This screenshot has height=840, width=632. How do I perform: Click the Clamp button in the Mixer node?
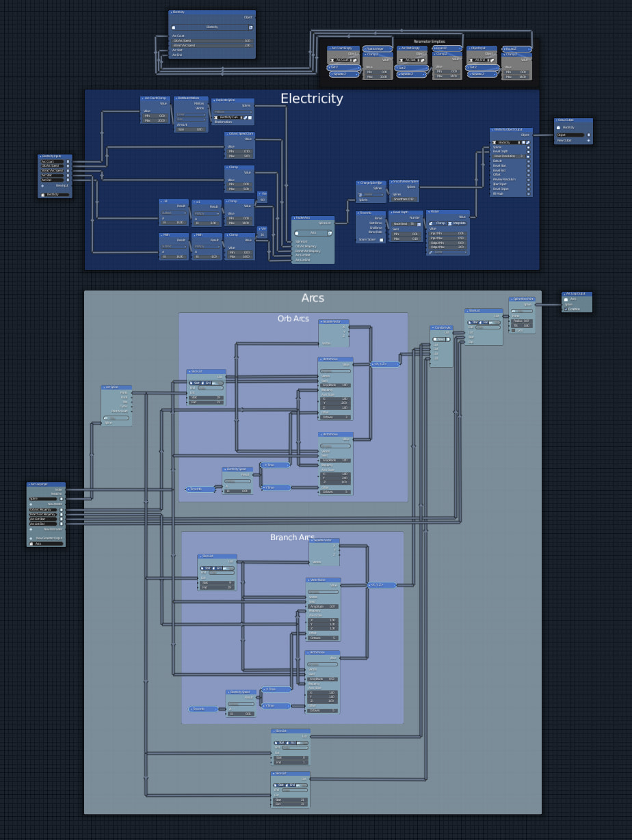(x=438, y=223)
